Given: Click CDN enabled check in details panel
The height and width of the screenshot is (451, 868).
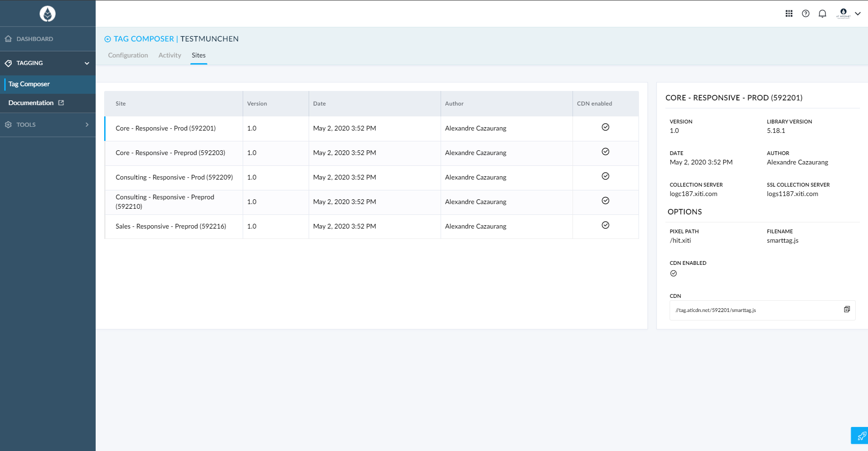Looking at the screenshot, I should tap(673, 274).
